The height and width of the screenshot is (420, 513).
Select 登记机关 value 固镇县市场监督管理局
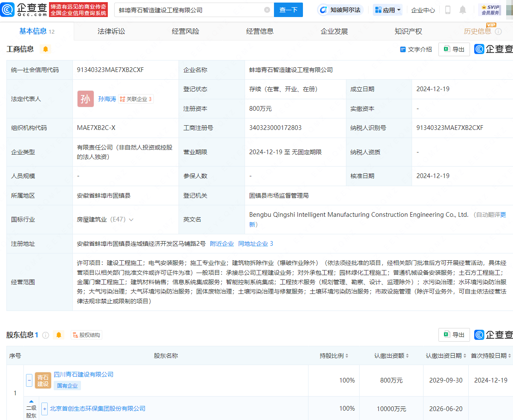(279, 196)
